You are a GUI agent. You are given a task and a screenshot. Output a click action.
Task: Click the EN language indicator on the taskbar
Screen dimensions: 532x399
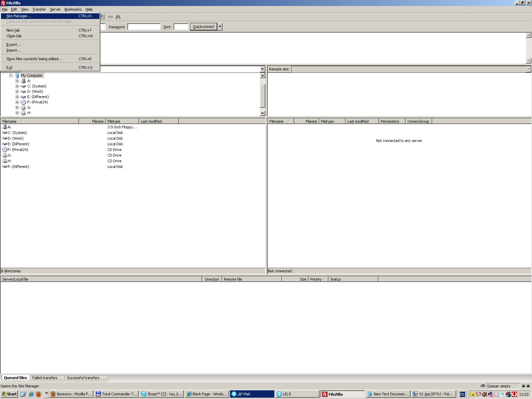(x=462, y=394)
